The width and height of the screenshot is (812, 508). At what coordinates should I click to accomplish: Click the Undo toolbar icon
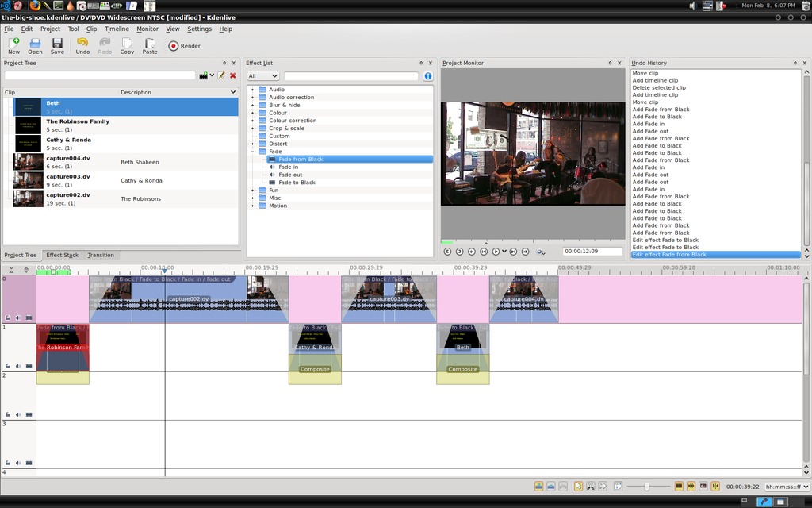click(x=82, y=46)
